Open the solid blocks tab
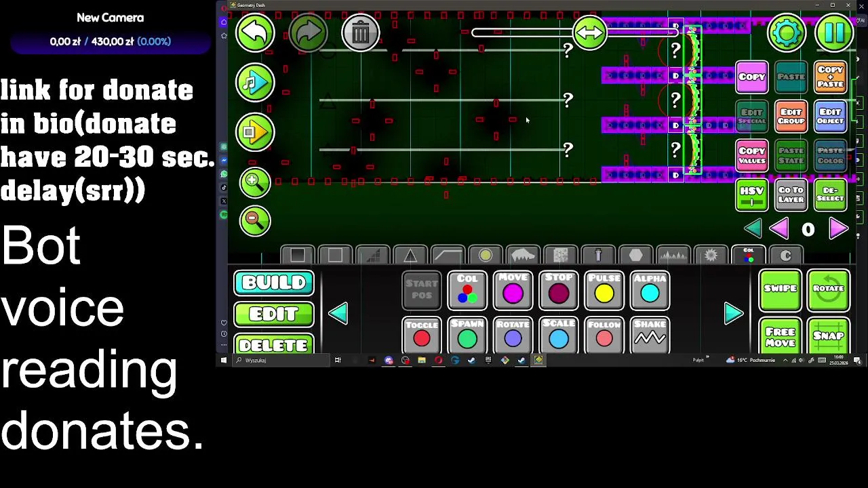The image size is (868, 488). tap(298, 255)
